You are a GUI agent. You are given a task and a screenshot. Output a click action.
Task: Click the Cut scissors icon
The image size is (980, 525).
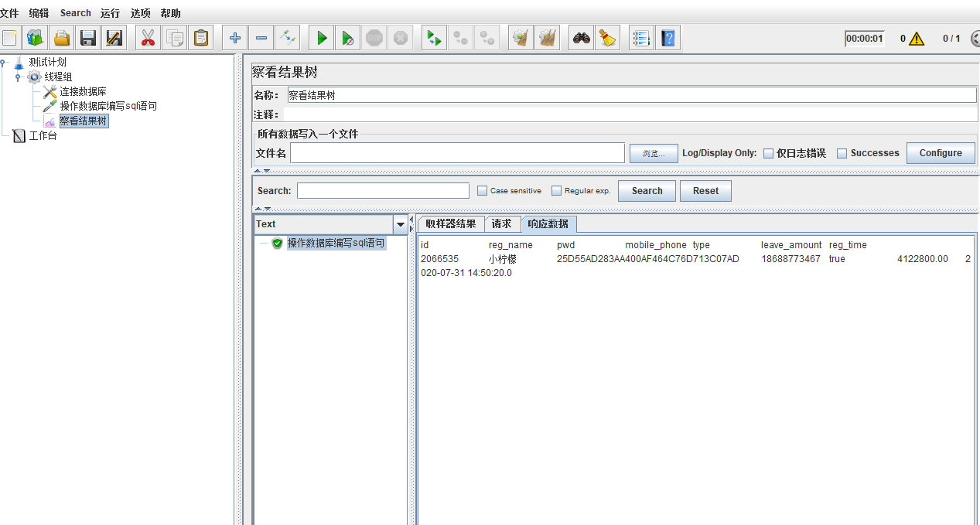pos(148,37)
